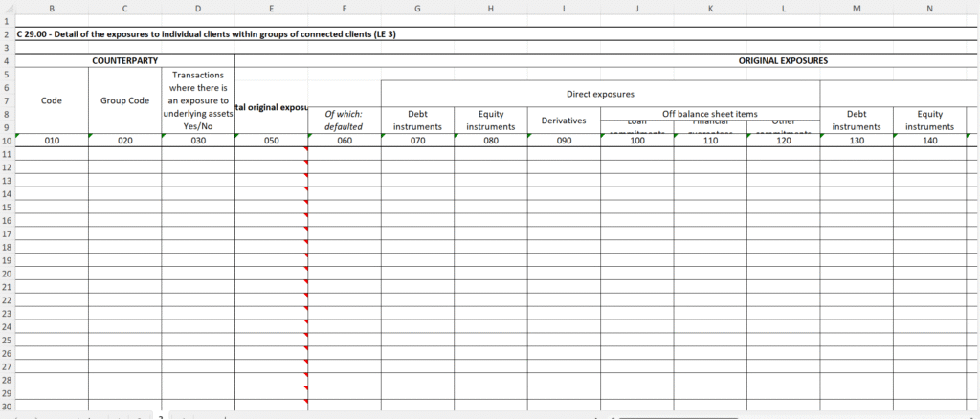980x419 pixels.
Task: Click the ORIGINAL EXPOSURES header cell
Action: pyautogui.click(x=782, y=60)
